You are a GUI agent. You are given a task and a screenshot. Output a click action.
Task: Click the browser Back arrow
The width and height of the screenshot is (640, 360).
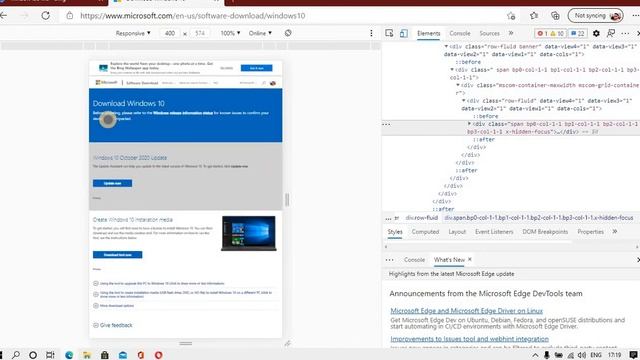click(3, 16)
